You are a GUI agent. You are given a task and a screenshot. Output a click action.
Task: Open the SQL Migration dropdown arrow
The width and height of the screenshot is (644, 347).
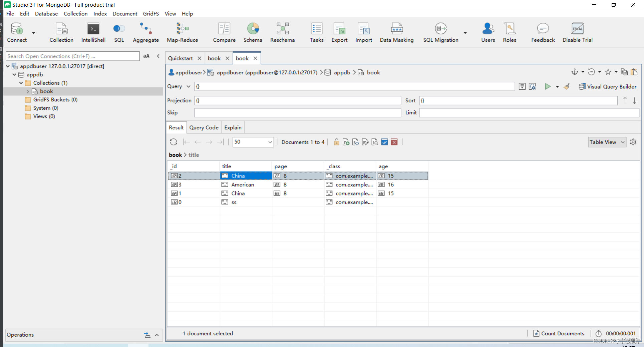tap(465, 33)
